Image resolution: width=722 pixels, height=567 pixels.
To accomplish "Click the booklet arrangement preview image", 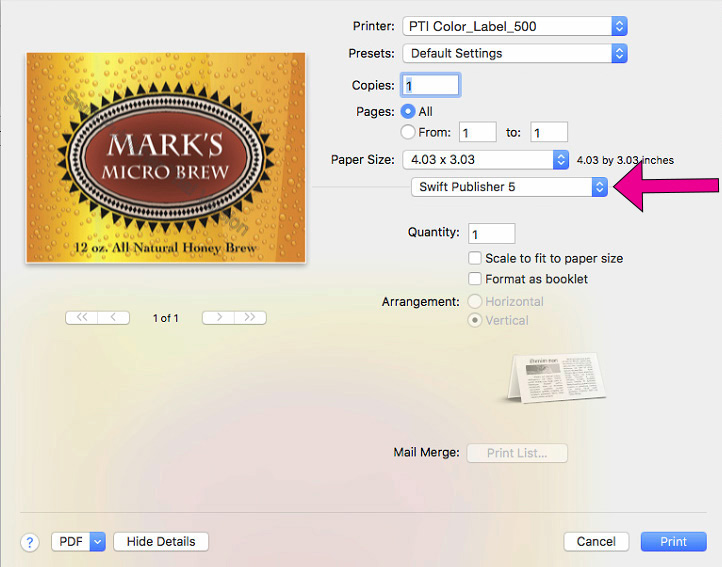I will point(556,377).
